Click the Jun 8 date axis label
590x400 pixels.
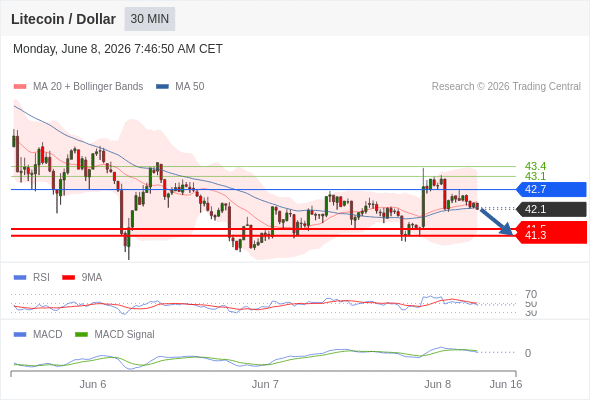click(437, 384)
